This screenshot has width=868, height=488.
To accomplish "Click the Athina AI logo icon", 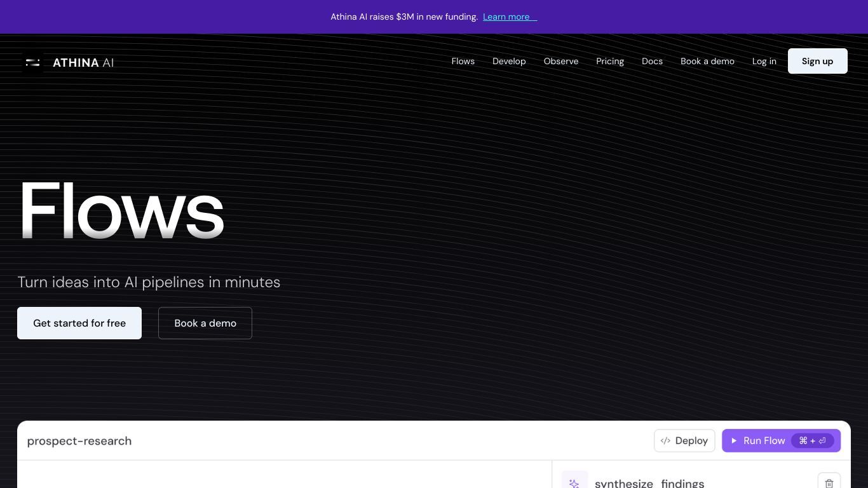I will click(33, 62).
